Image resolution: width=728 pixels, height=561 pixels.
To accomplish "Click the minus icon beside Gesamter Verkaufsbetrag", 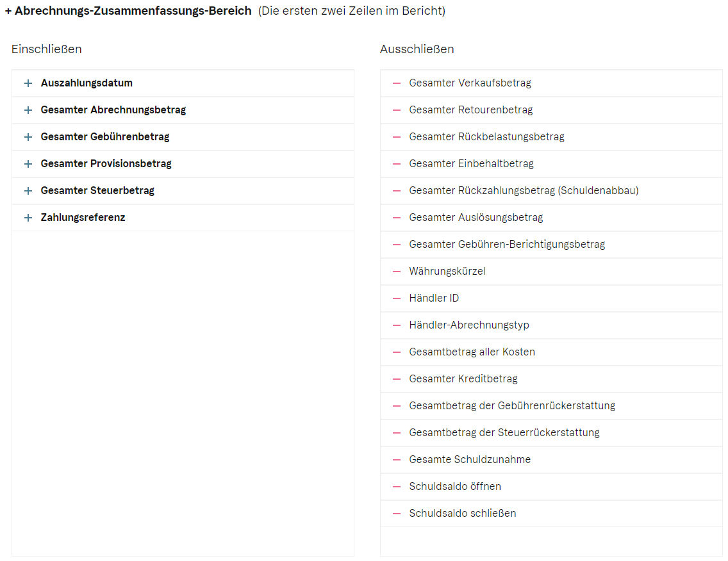I will click(397, 83).
